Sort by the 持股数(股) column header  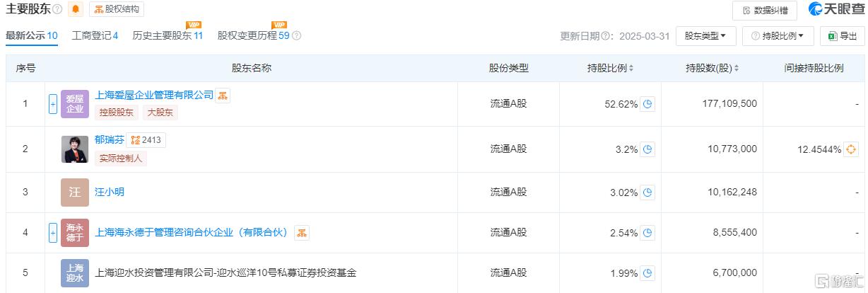(712, 69)
